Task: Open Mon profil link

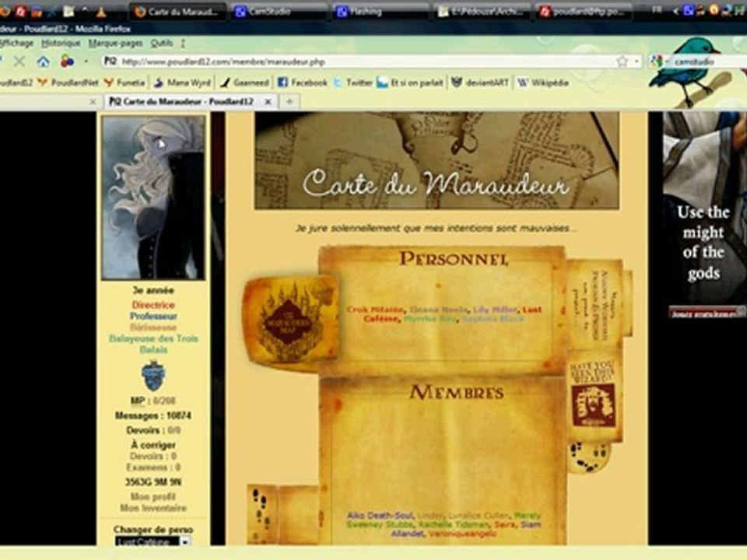Action: tap(153, 496)
